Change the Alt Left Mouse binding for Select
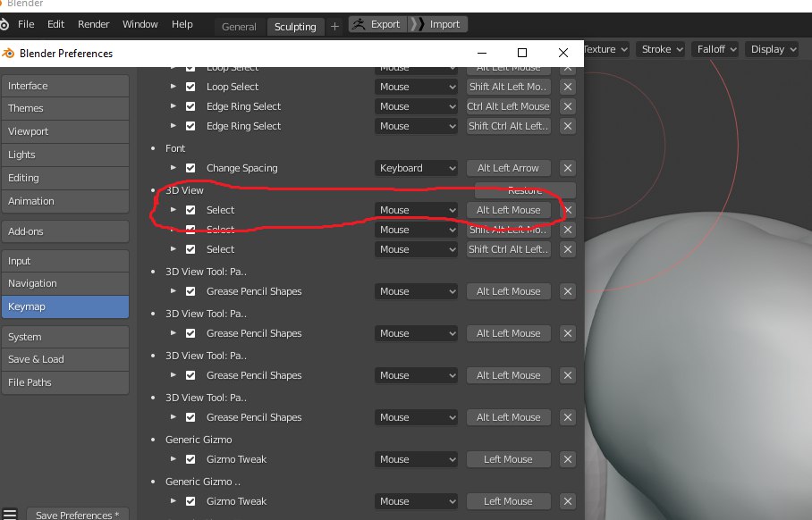This screenshot has height=520, width=812. tap(509, 210)
